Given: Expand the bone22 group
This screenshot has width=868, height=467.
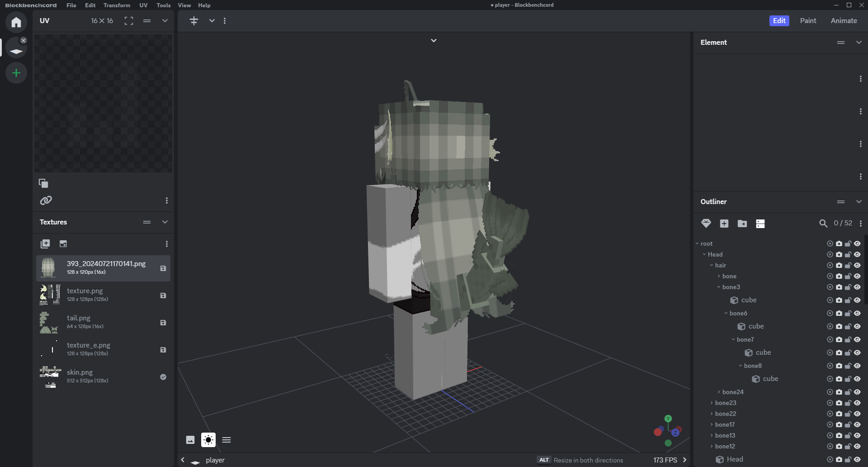Looking at the screenshot, I should point(712,414).
